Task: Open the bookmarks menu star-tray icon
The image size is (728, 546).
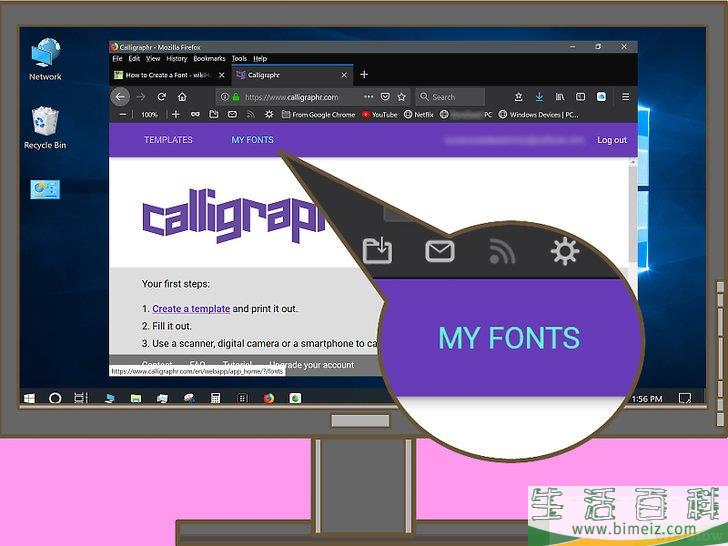Action: [519, 97]
